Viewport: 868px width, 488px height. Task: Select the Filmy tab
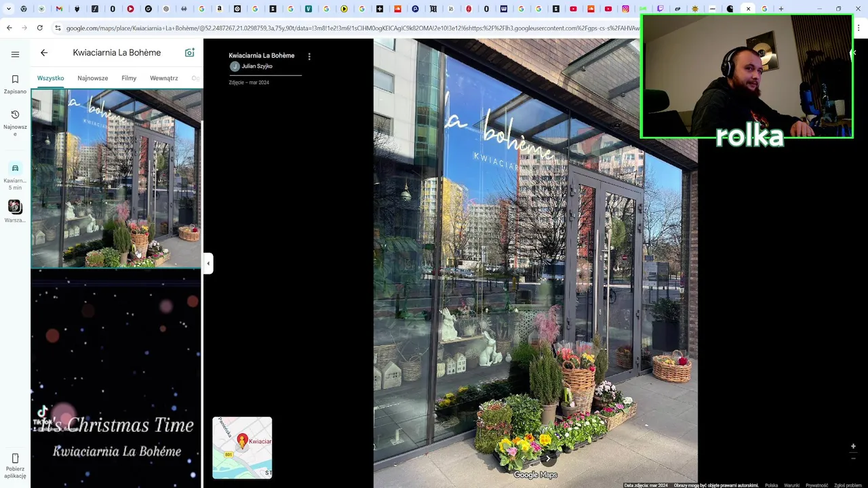point(129,78)
